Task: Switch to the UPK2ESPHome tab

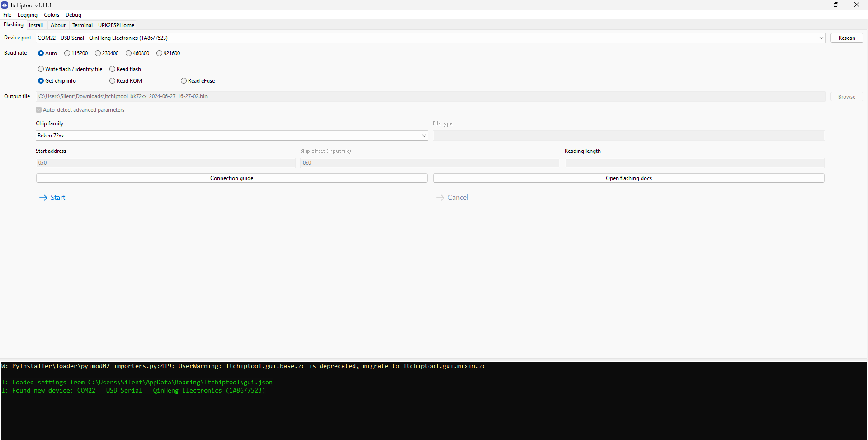Action: point(116,25)
